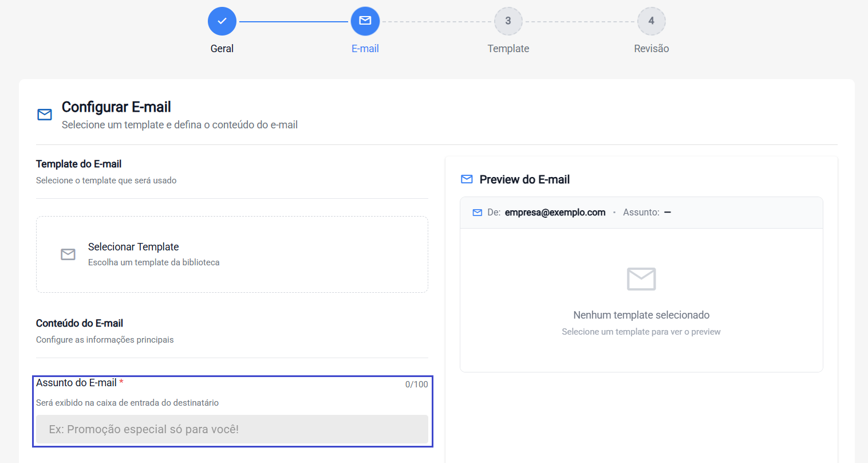Image resolution: width=868 pixels, height=463 pixels.
Task: Click the empresa@exemplo.com sender address
Action: tap(555, 212)
